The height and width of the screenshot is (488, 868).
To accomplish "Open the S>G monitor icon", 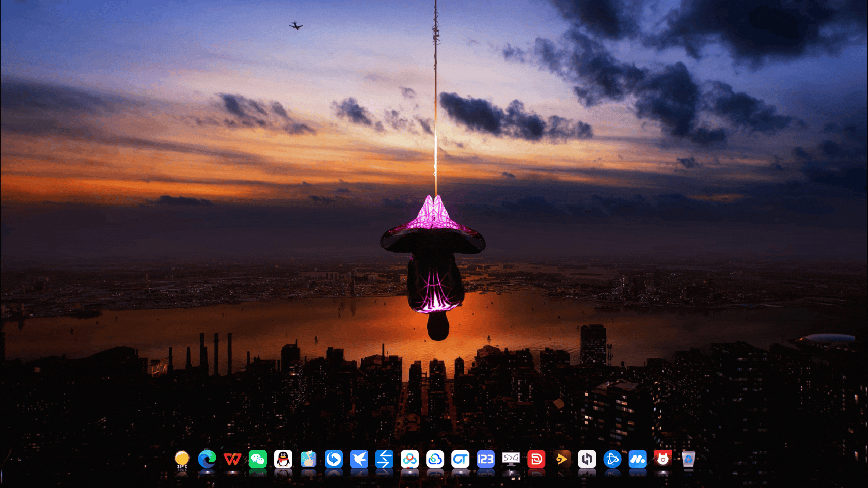I will [x=511, y=459].
